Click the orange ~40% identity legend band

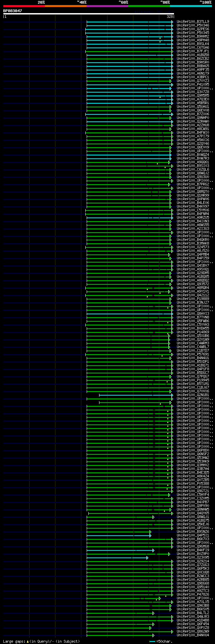pyautogui.click(x=66, y=6)
